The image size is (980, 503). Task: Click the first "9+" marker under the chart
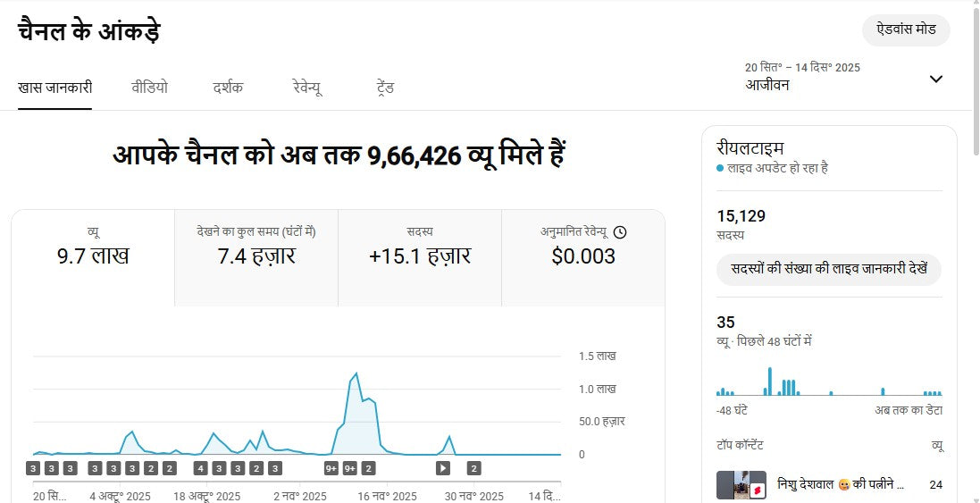point(331,467)
